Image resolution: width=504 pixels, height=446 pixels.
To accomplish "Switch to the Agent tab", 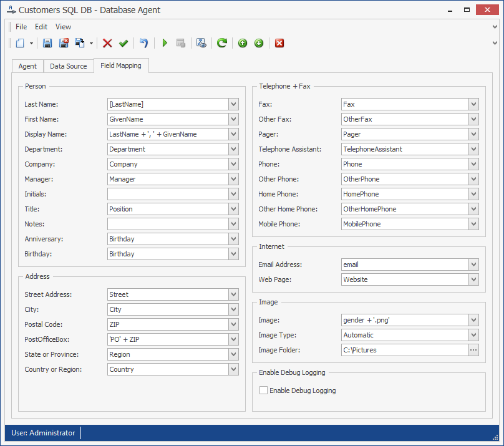I will [27, 66].
